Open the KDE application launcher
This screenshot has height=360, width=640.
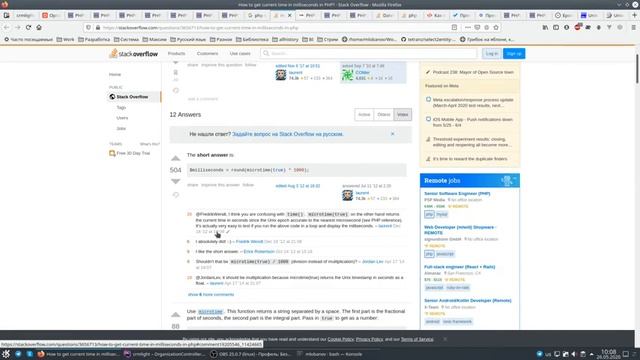coord(6,354)
